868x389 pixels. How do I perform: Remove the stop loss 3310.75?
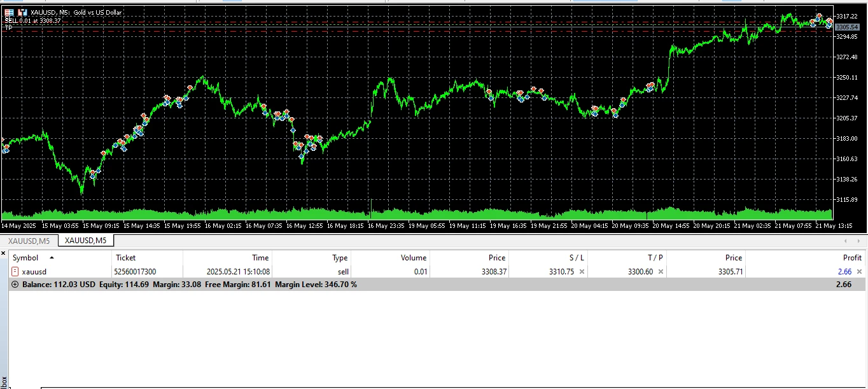(582, 272)
